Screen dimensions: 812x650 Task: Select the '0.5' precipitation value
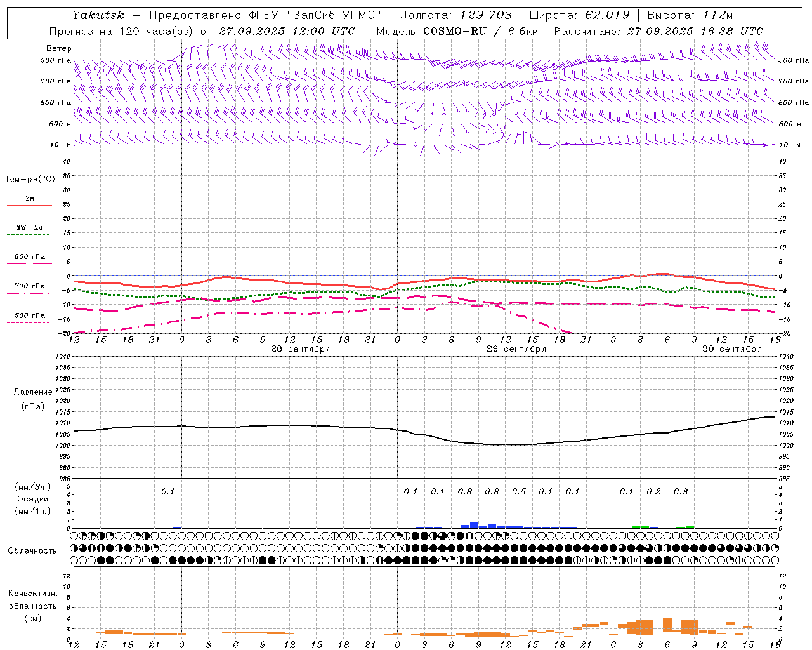pyautogui.click(x=519, y=491)
